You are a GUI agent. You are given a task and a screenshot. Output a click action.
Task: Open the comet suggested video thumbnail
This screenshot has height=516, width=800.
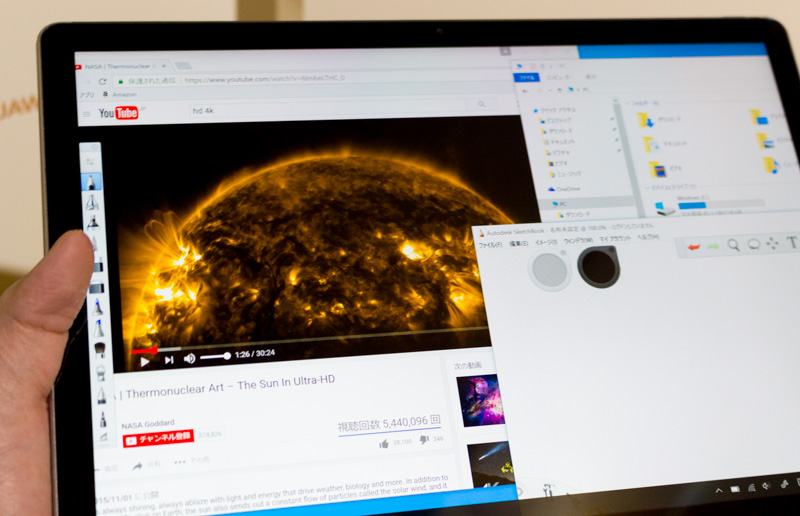click(489, 465)
